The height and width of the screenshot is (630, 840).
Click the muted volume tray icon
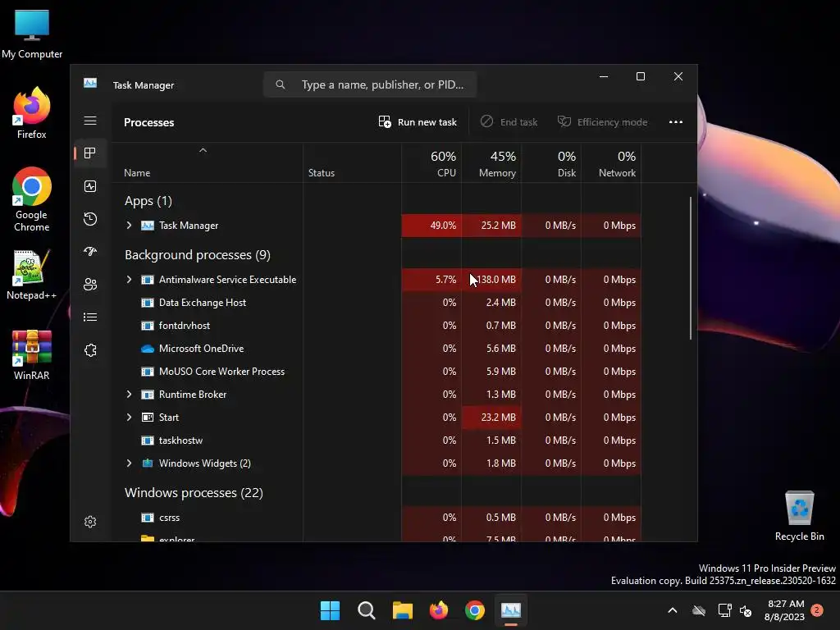pyautogui.click(x=746, y=610)
